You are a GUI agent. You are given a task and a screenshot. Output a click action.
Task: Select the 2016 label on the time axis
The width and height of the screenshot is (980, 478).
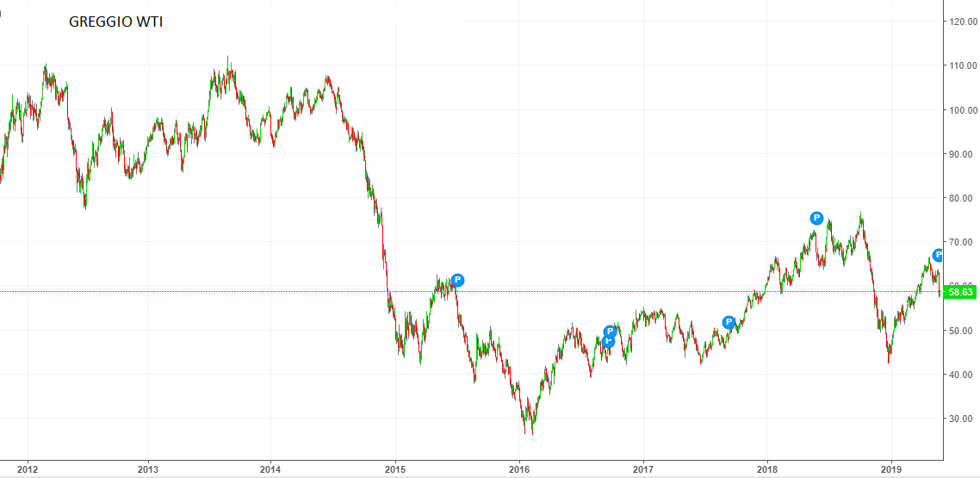pyautogui.click(x=519, y=469)
